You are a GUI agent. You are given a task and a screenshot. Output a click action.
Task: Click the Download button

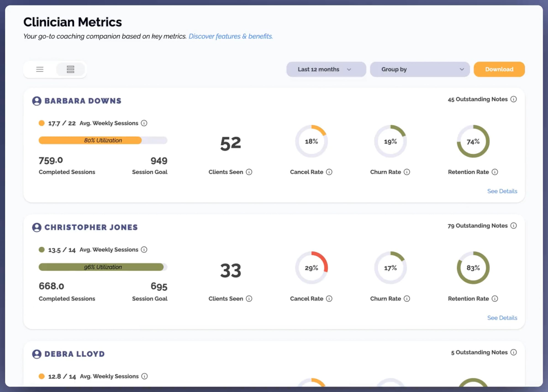(x=499, y=70)
